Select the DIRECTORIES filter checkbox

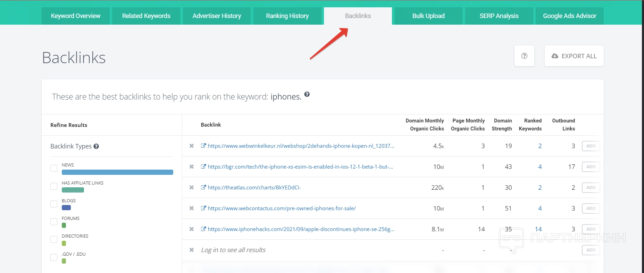click(x=54, y=239)
